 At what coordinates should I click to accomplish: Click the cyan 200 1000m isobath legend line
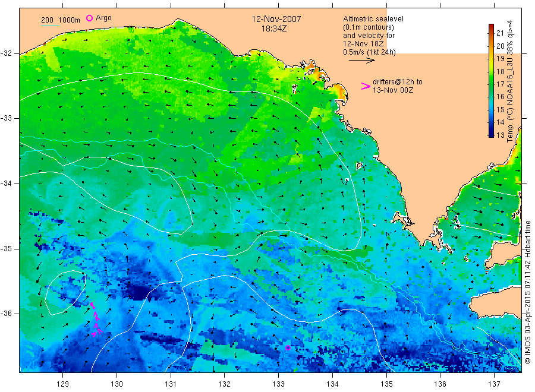tap(50, 26)
